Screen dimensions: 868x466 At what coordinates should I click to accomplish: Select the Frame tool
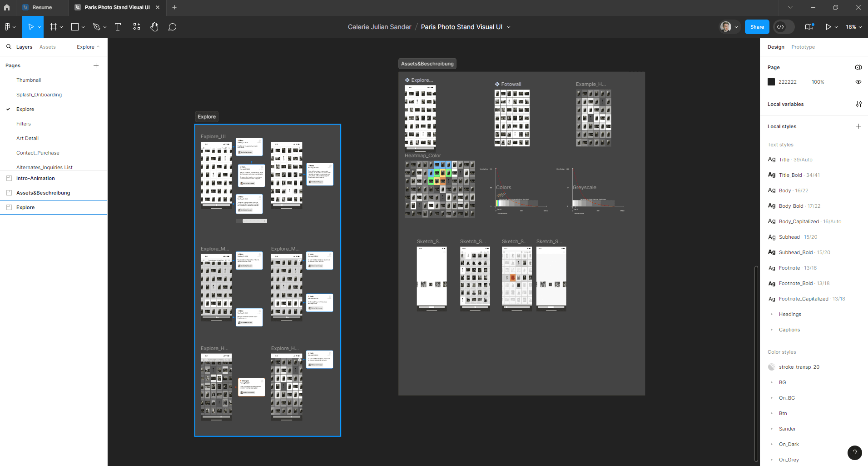coord(54,26)
